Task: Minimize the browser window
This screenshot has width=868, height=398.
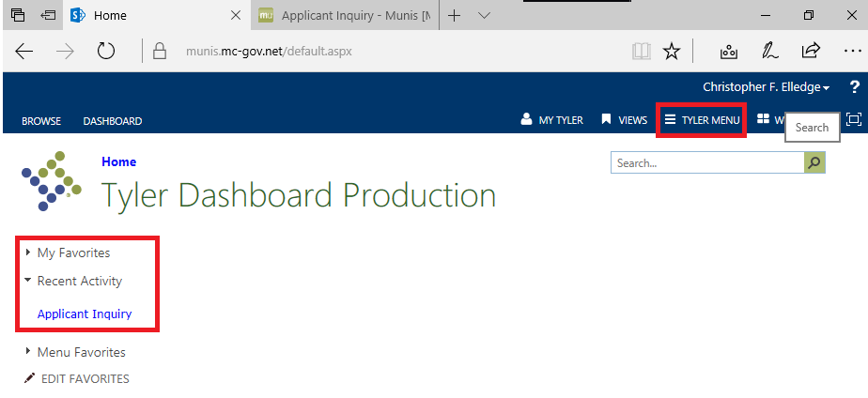Action: [767, 15]
